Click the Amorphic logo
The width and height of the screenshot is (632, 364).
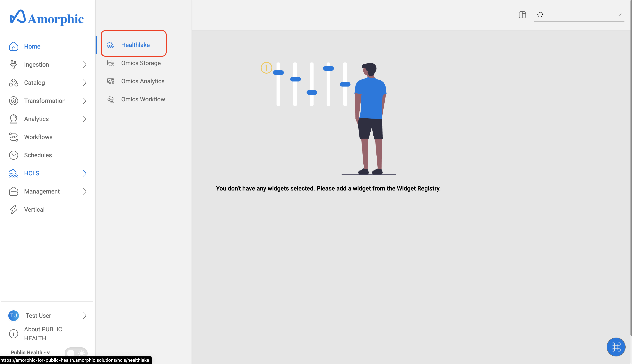click(46, 18)
